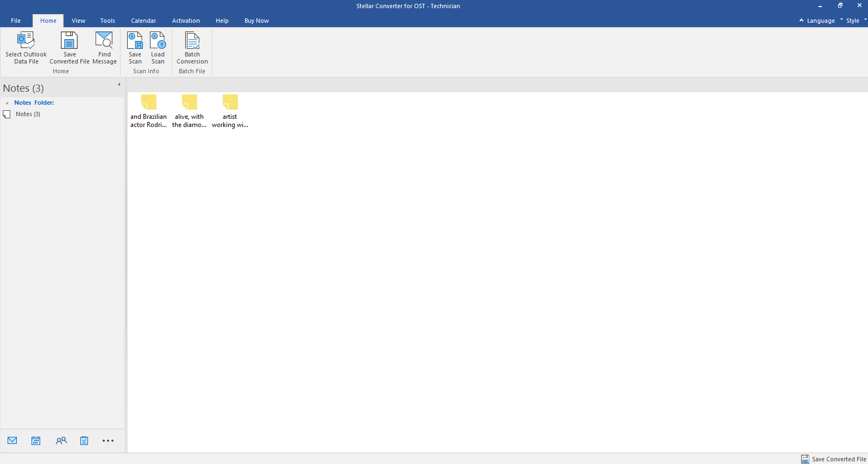Screen dimensions: 868x464
Task: Click Select Outlook Data File icon
Action: point(26,48)
